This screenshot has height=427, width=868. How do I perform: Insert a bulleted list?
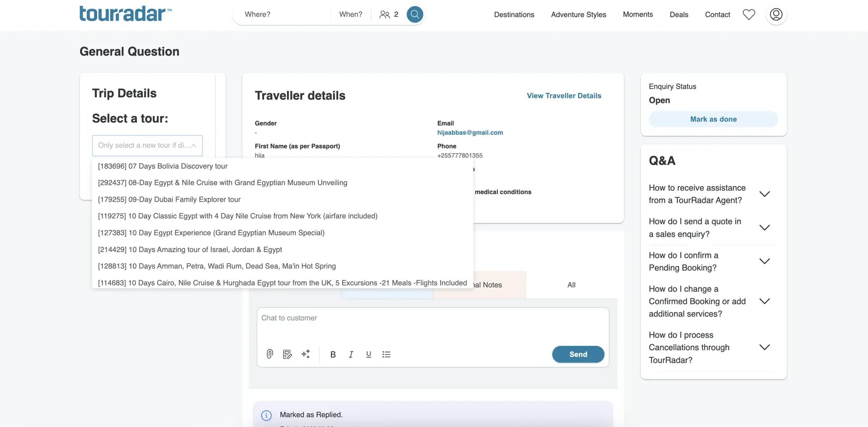pyautogui.click(x=386, y=355)
